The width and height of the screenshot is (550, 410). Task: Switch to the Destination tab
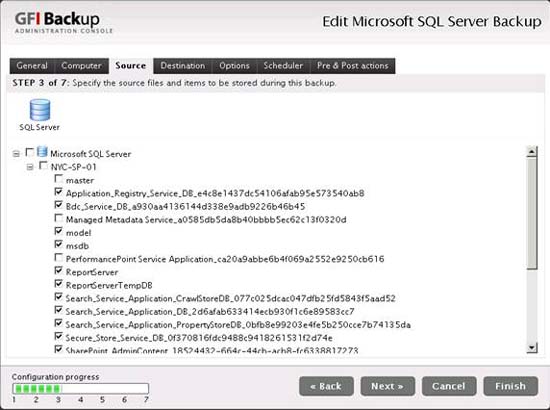[183, 66]
